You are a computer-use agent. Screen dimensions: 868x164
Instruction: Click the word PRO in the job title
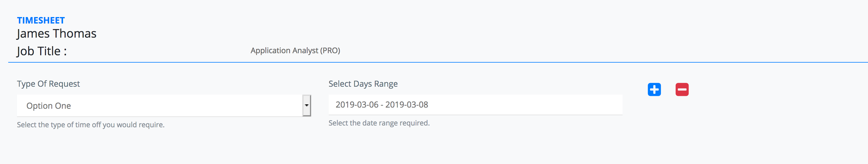tap(330, 50)
